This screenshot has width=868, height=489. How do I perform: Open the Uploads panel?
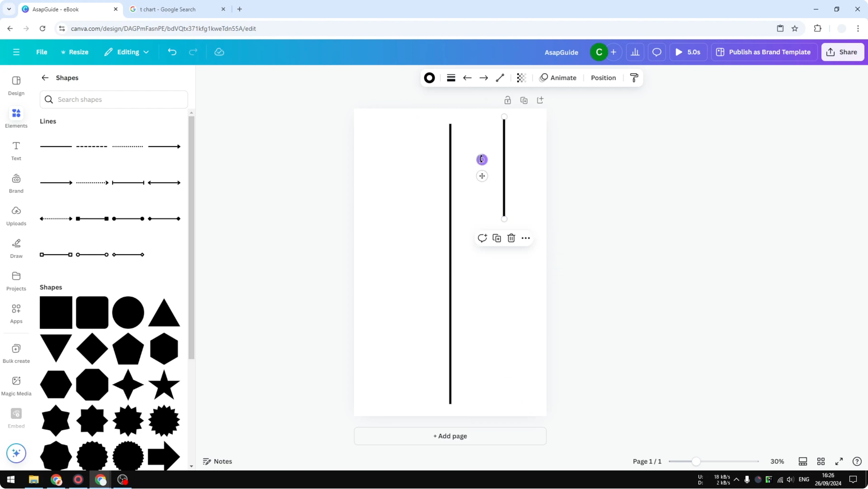(x=16, y=216)
